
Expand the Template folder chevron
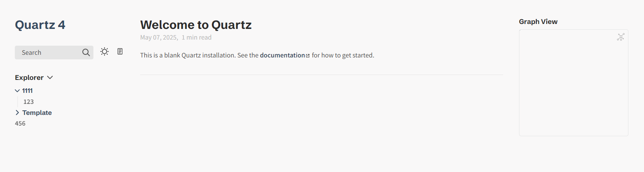coord(17,113)
